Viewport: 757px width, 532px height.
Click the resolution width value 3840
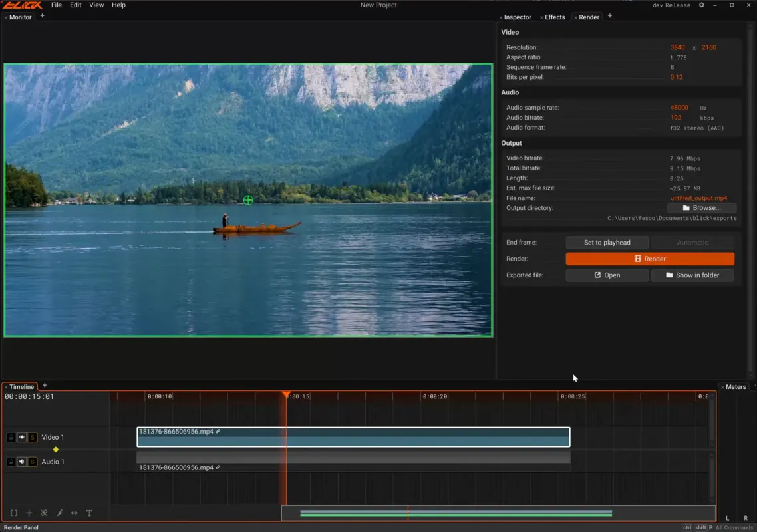[677, 47]
